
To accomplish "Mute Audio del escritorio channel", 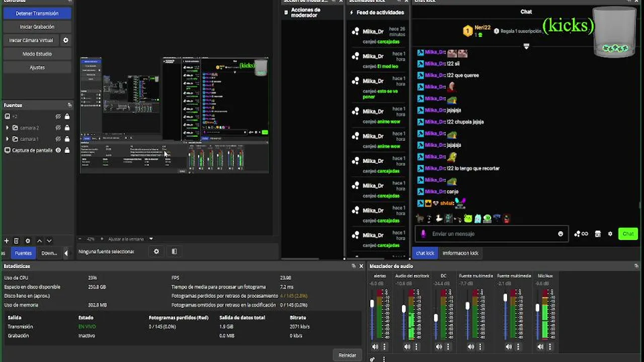I will coord(407,346).
